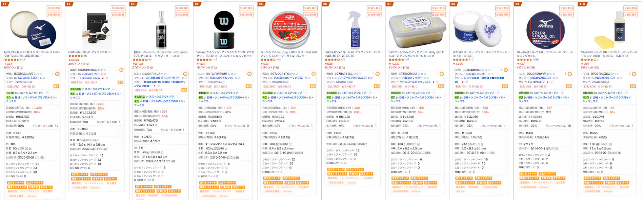Click the upper outlined orange button on card #1
Viewport: 644px width, 200px height.
pyautogui.click(x=54, y=8)
